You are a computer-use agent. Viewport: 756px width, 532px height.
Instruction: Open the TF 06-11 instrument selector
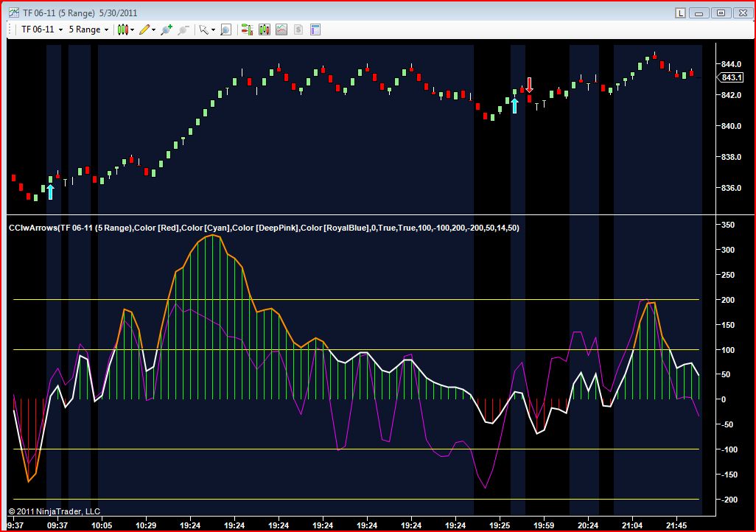click(42, 29)
